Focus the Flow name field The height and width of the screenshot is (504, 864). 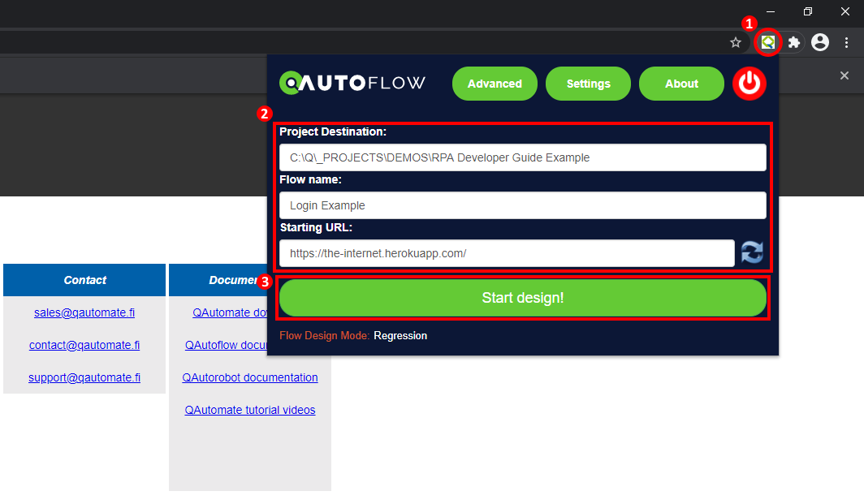522,205
